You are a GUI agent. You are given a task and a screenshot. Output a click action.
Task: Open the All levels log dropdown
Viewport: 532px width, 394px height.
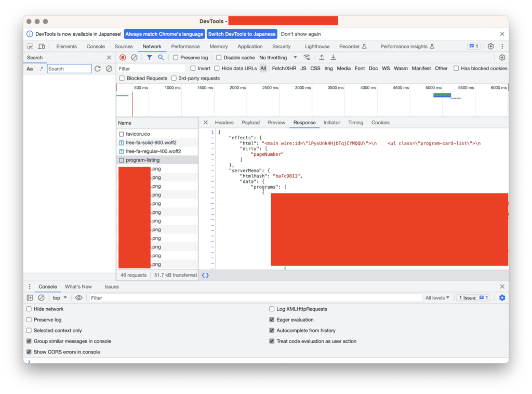[x=437, y=298]
